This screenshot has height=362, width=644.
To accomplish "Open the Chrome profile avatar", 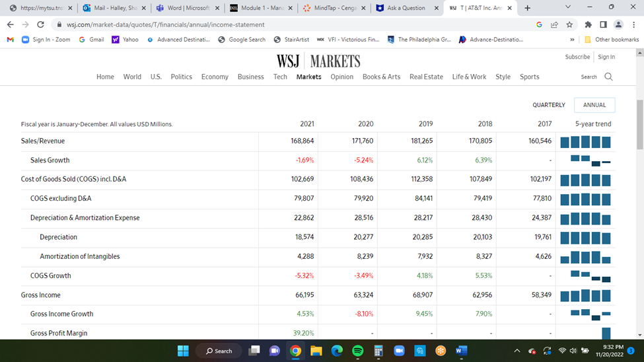I will [618, 24].
